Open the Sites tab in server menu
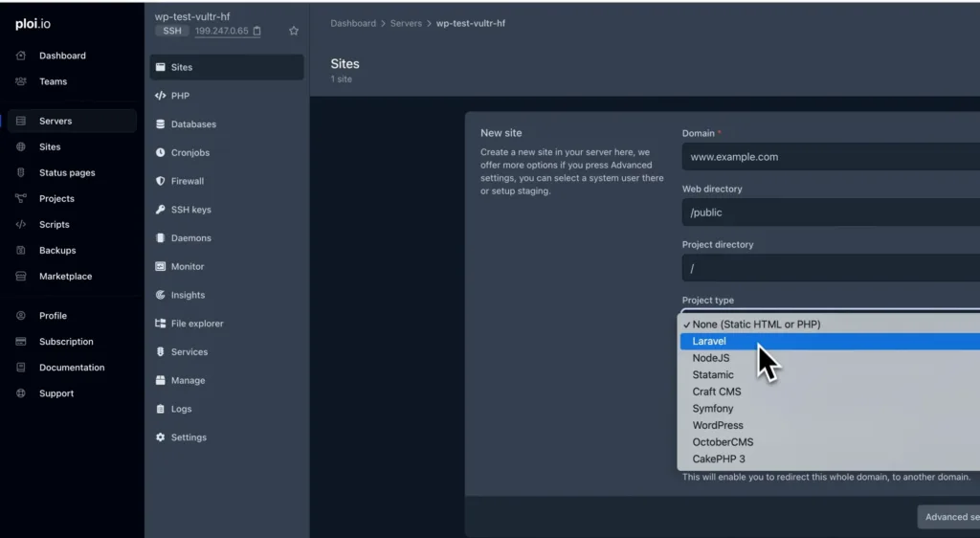The height and width of the screenshot is (538, 980). coord(227,67)
